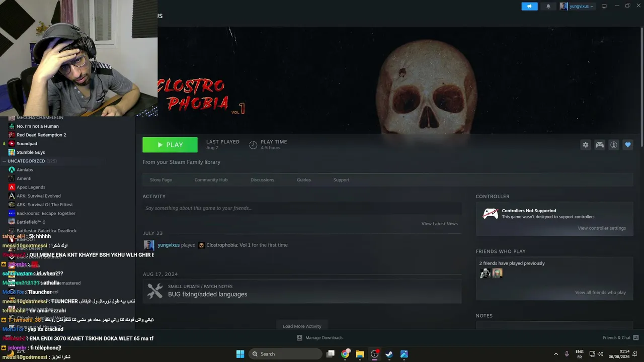Open Manage Downloads

click(x=319, y=338)
